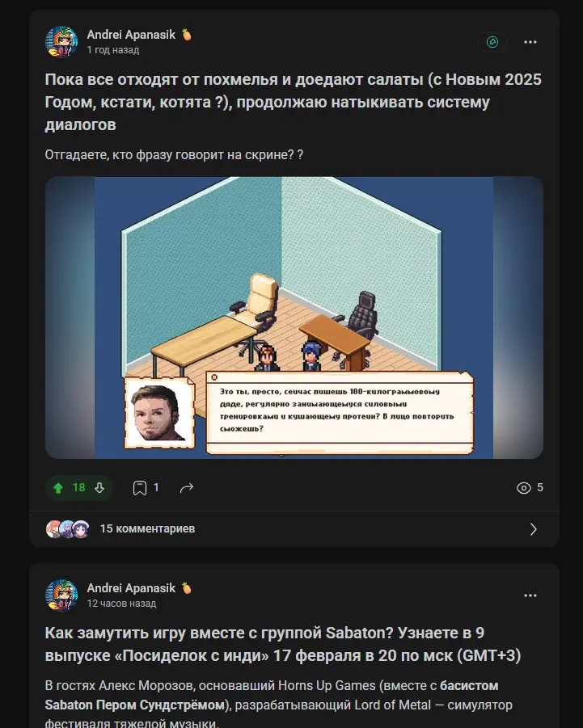Open Andrei Apanasik avatar on first post
The height and width of the screenshot is (728, 583).
point(61,42)
